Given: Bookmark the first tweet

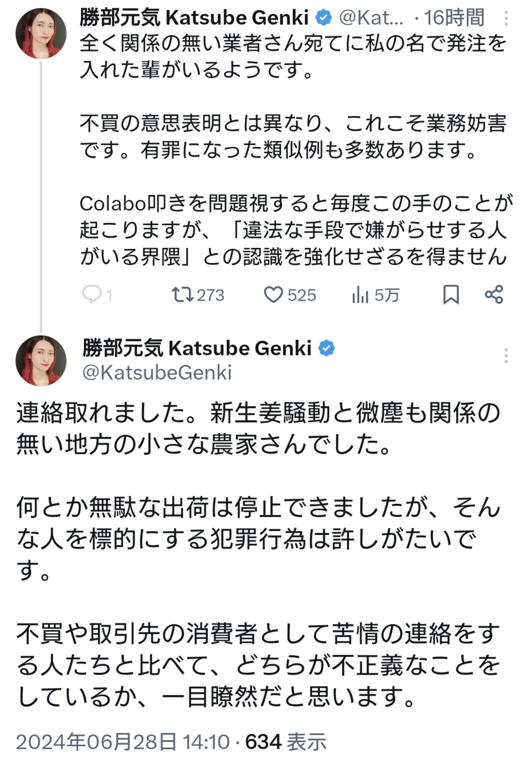Looking at the screenshot, I should 451,295.
